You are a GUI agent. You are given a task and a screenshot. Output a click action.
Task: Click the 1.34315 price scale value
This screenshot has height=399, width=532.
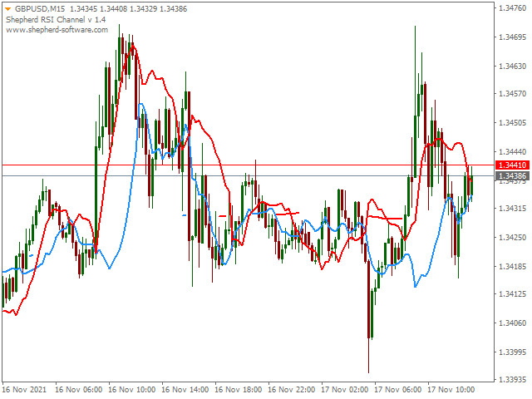pos(512,208)
